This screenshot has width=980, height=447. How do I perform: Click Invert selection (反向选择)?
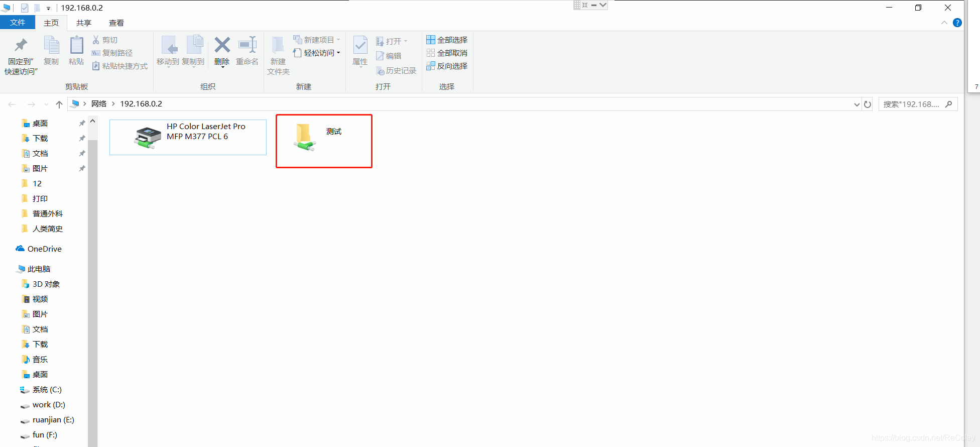click(x=447, y=66)
